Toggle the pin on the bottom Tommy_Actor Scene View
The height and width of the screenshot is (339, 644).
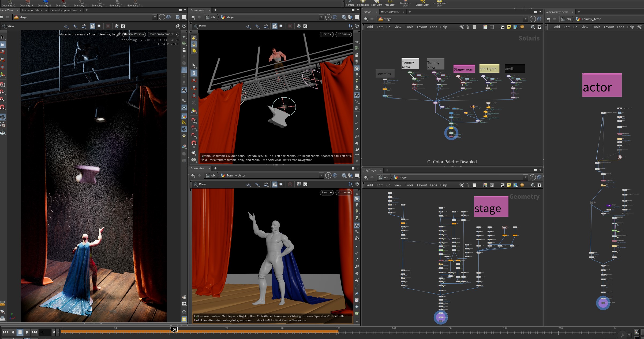(x=335, y=175)
